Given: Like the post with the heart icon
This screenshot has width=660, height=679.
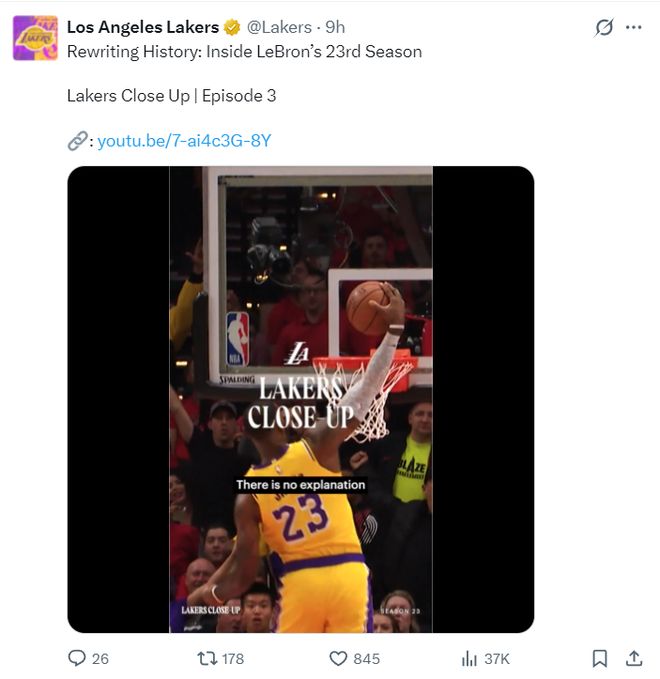Looking at the screenshot, I should coord(338,658).
